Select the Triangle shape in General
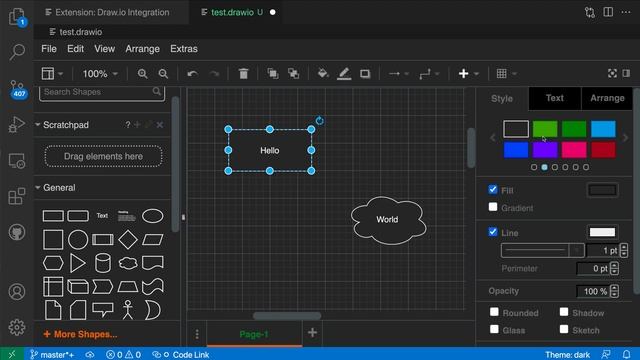The height and width of the screenshot is (360, 640). point(78,263)
